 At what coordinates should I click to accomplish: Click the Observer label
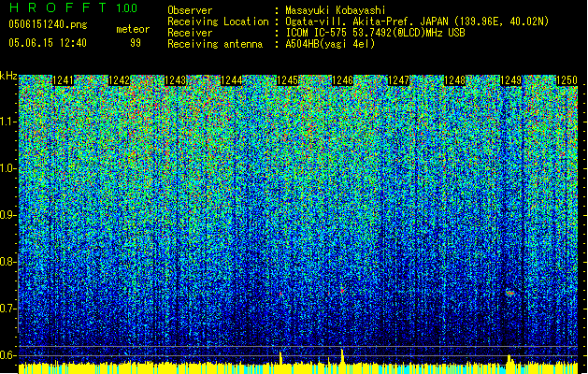pos(190,10)
